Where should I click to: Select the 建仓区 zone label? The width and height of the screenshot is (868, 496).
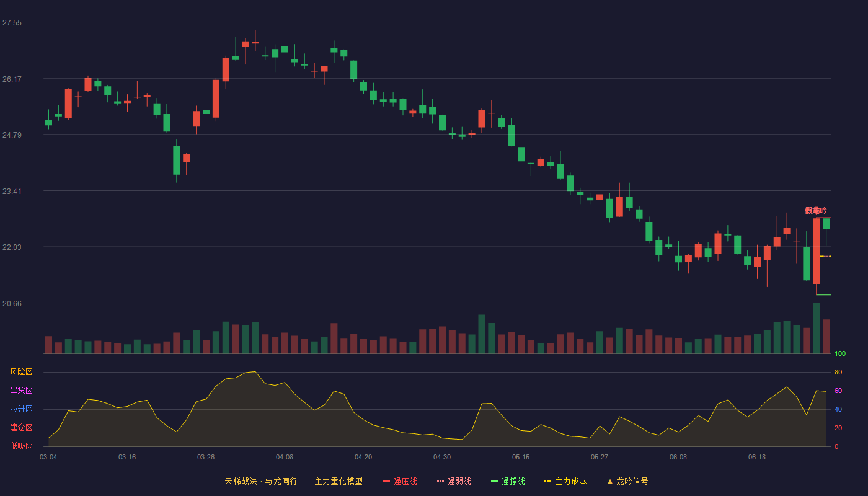click(x=21, y=428)
